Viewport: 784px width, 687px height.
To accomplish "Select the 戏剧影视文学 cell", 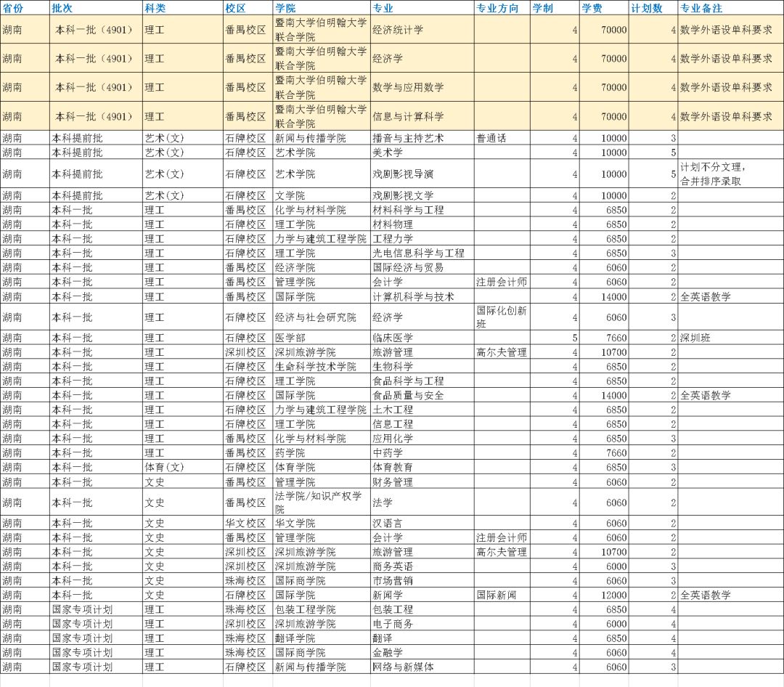I will coord(422,195).
